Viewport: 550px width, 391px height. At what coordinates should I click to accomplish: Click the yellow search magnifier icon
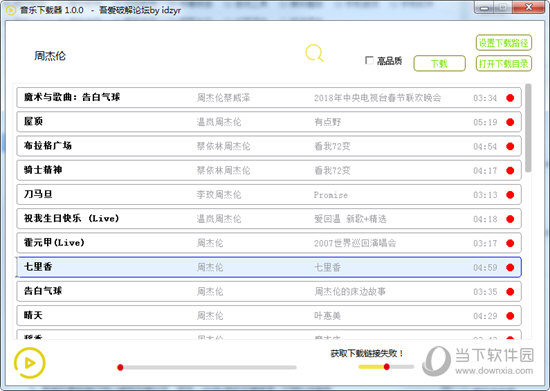[314, 53]
